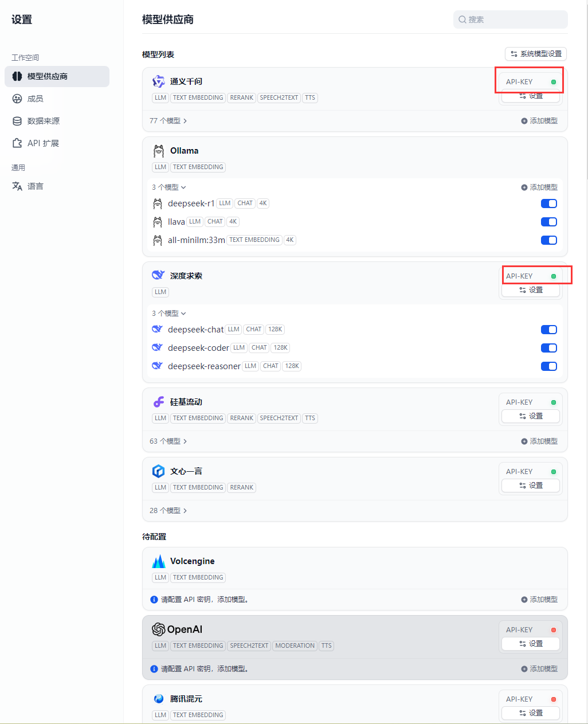Click the info icon in OpenAI card
Viewport: 588px width, 724px height.
tap(154, 669)
